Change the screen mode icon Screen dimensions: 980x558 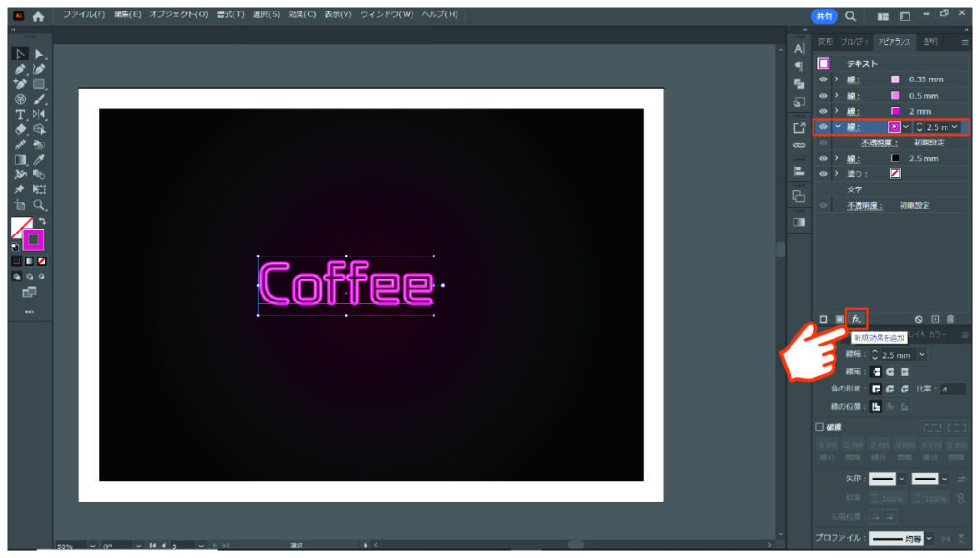click(x=30, y=292)
